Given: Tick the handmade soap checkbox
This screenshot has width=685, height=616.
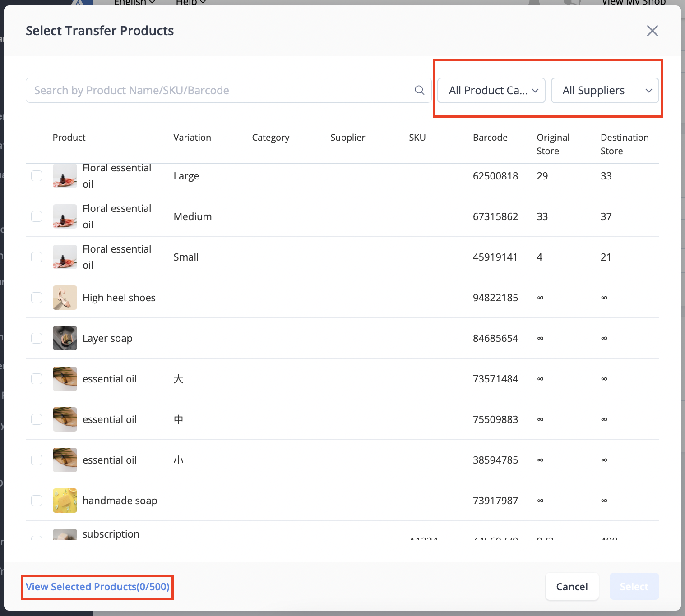Looking at the screenshot, I should (37, 501).
